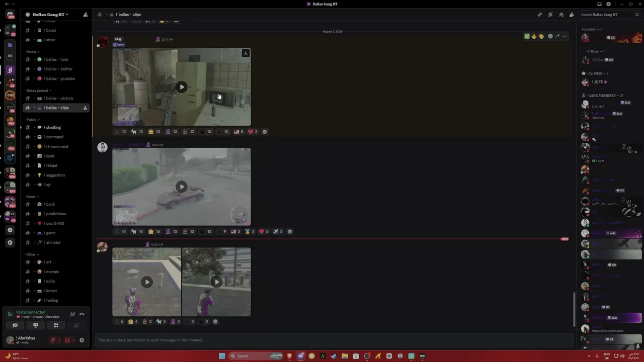Viewport: 644px width, 362px height.
Task: Click the create invite icon on ballas · clips
Action: pyautogui.click(x=85, y=108)
